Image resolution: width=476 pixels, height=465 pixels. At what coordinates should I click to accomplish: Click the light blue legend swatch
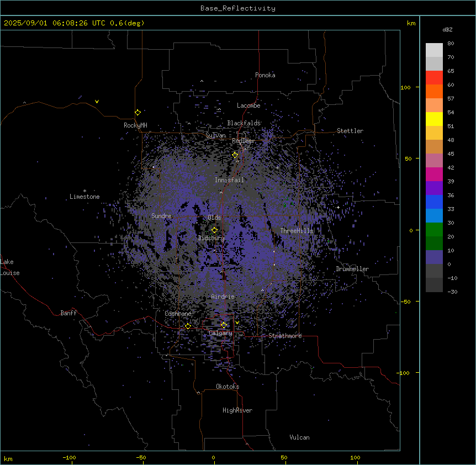[x=434, y=215]
